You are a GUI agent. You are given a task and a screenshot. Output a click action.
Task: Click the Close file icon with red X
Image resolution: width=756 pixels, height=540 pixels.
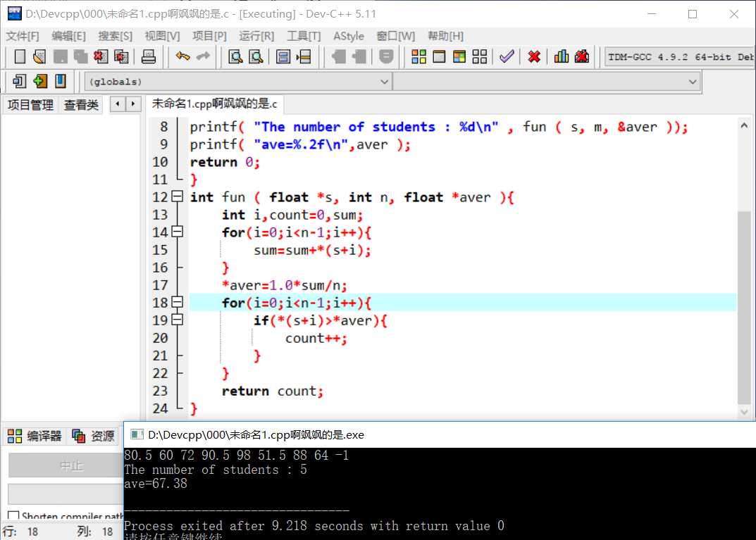pyautogui.click(x=101, y=57)
